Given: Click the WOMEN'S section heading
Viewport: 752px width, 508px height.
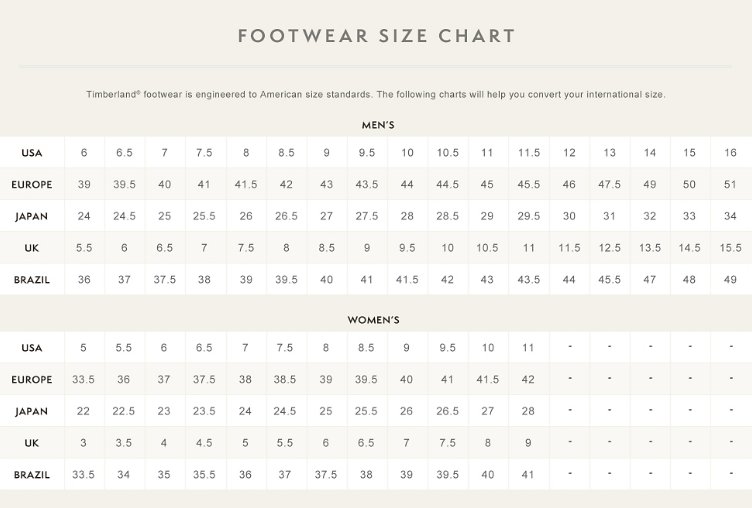Looking at the screenshot, I should pos(376,320).
